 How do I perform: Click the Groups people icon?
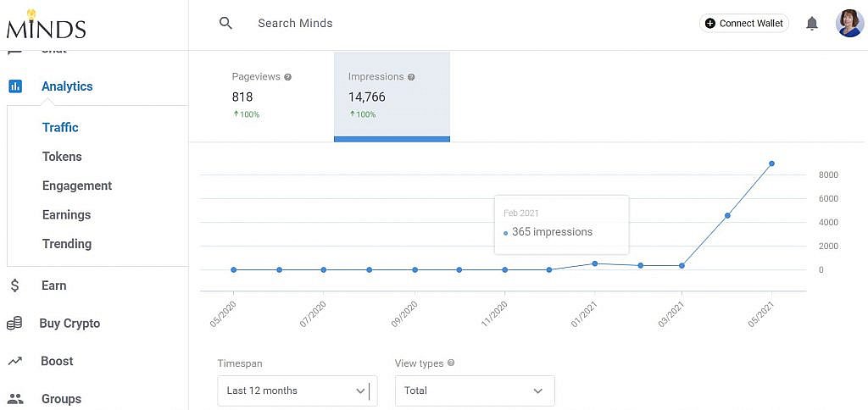tap(15, 398)
